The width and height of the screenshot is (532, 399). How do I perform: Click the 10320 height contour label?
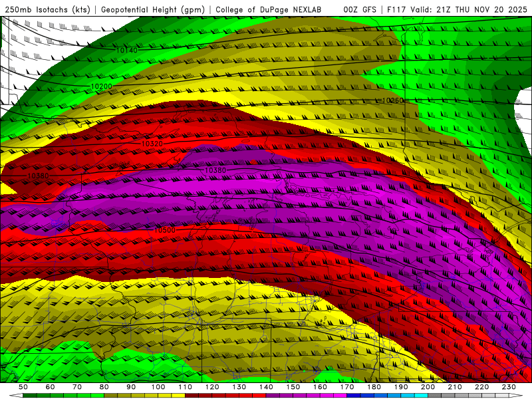pos(152,144)
